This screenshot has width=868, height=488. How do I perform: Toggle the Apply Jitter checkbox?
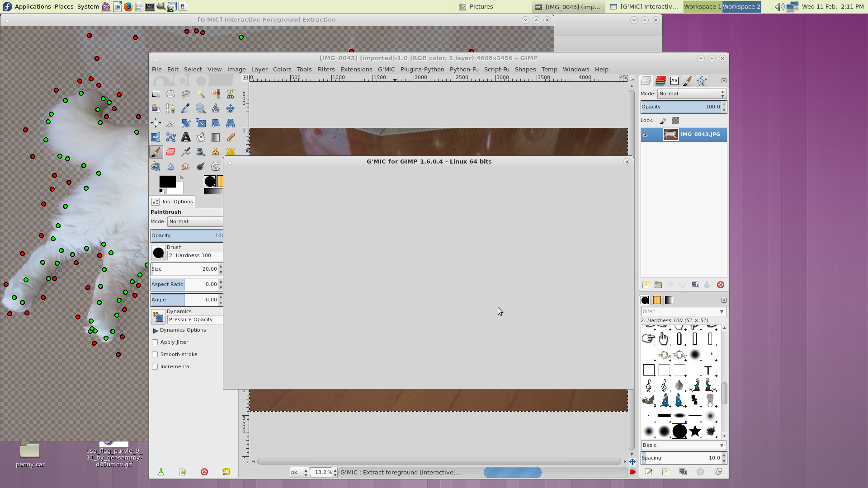155,343
